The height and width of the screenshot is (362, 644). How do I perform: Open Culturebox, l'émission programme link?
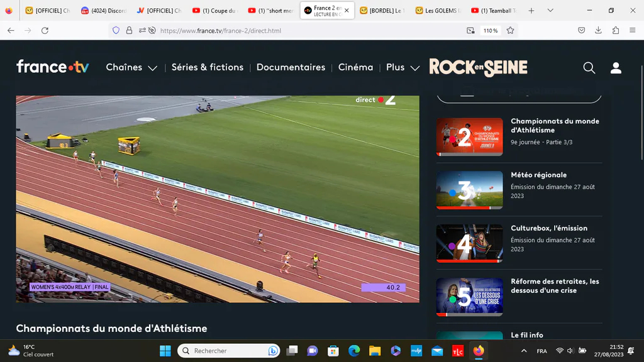point(548,228)
